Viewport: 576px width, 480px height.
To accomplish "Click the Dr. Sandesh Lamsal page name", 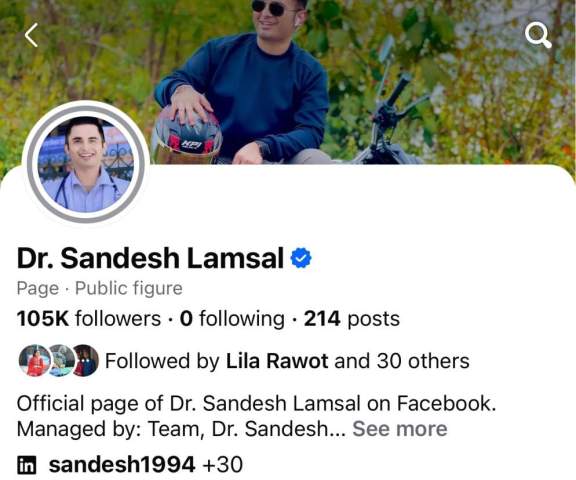I will tap(150, 258).
